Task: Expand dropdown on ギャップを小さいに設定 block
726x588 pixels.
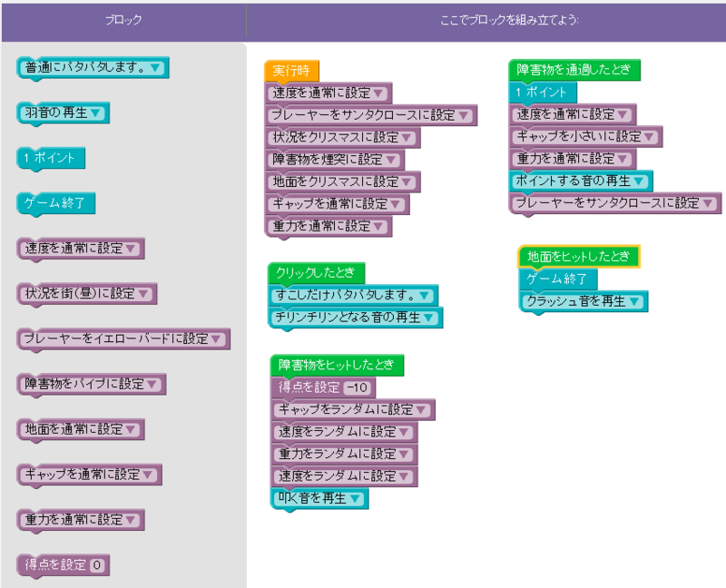Action: (x=649, y=137)
